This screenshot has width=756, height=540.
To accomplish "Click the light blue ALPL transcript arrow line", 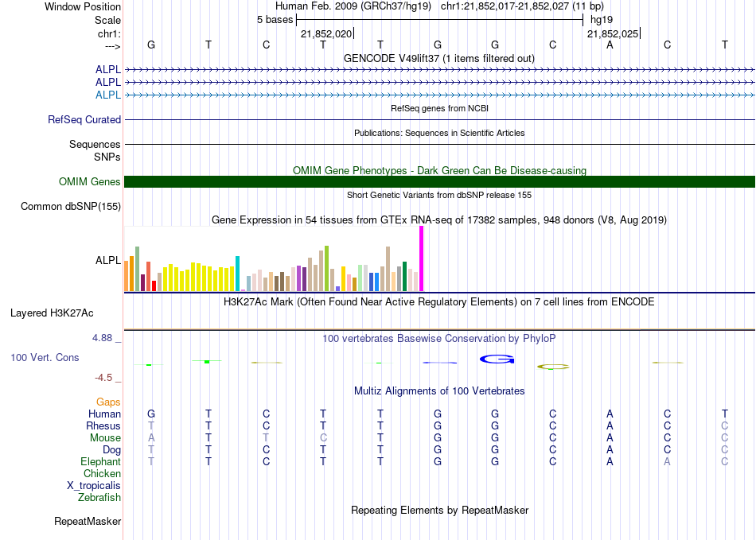I will coord(439,95).
